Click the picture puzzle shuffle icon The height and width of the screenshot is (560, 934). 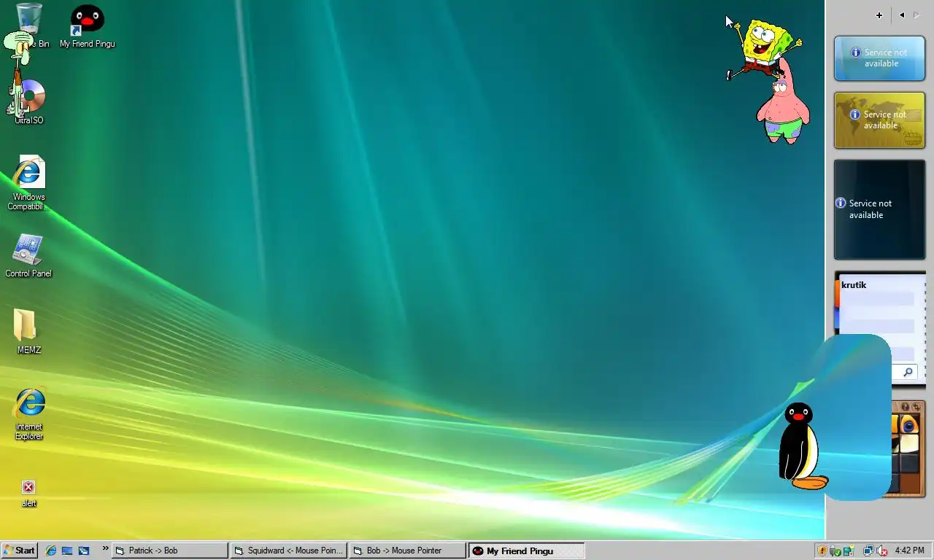coord(916,407)
